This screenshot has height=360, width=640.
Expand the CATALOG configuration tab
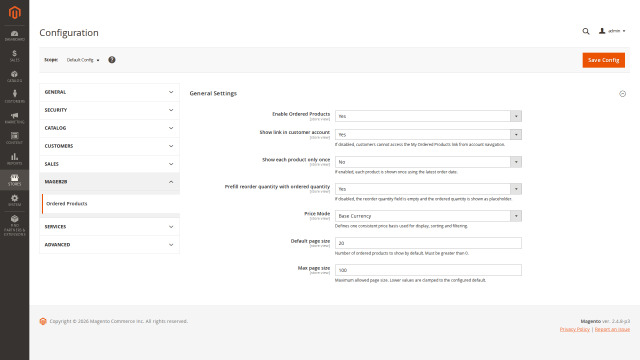tap(109, 128)
